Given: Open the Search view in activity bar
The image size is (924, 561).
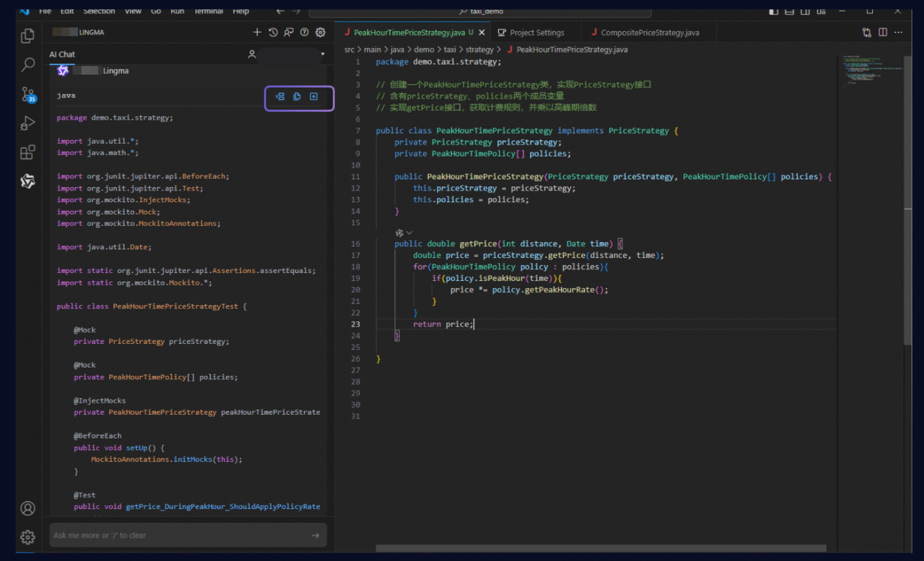Looking at the screenshot, I should tap(27, 65).
